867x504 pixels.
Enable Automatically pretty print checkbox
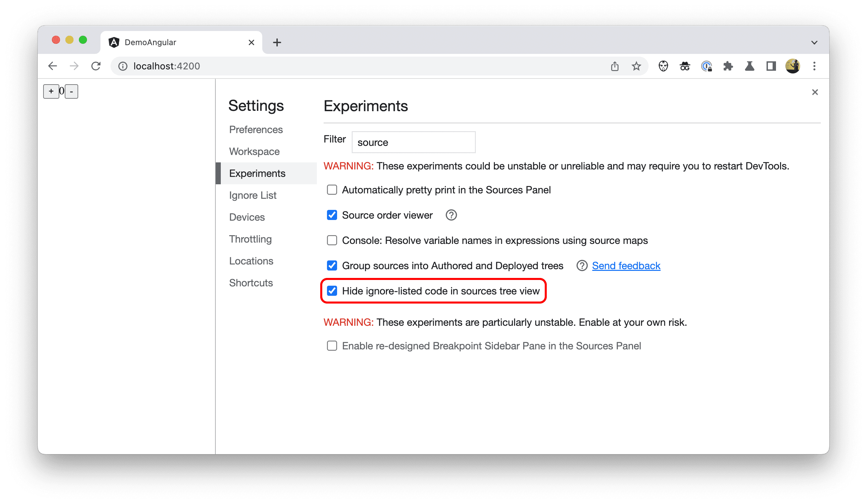(x=332, y=190)
